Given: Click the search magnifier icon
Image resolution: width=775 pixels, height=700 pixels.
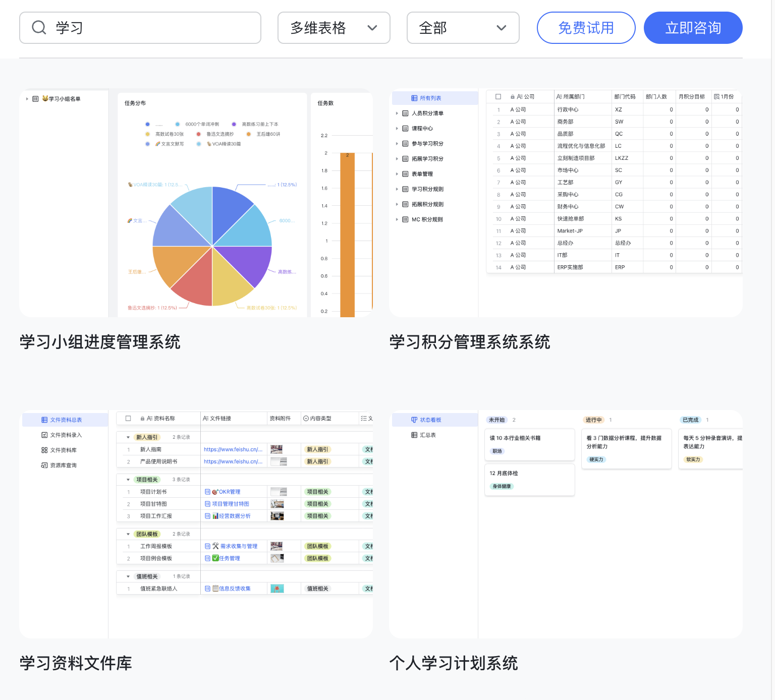Looking at the screenshot, I should pos(39,28).
